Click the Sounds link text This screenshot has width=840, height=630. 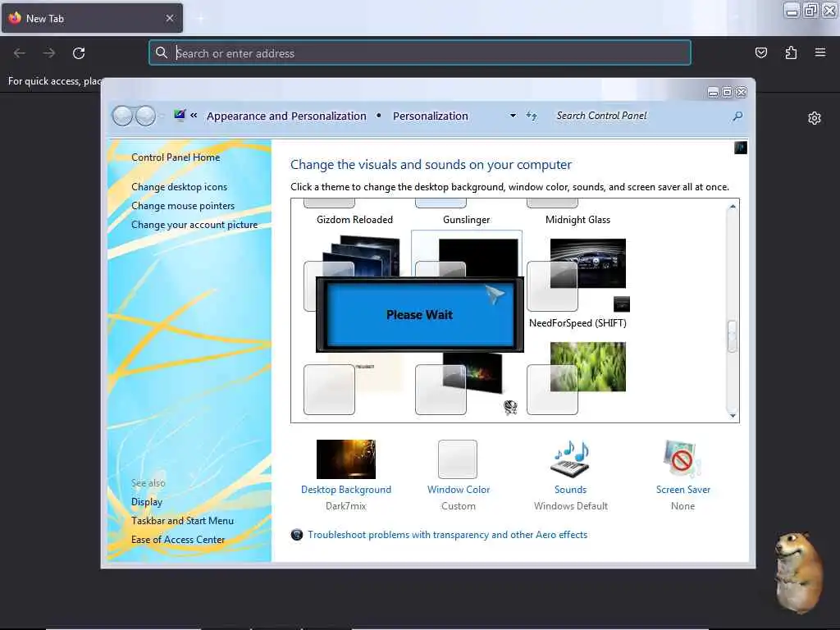coord(571,490)
